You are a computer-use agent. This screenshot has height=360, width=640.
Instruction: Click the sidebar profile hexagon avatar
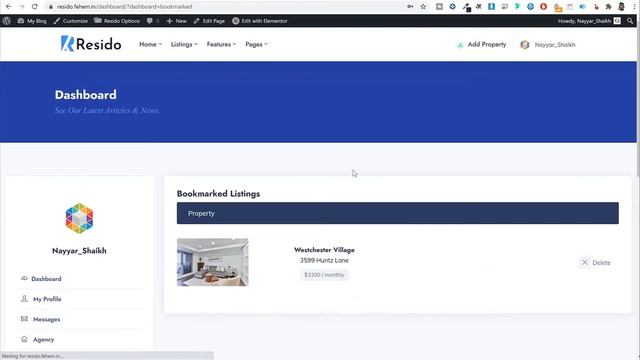(x=79, y=218)
